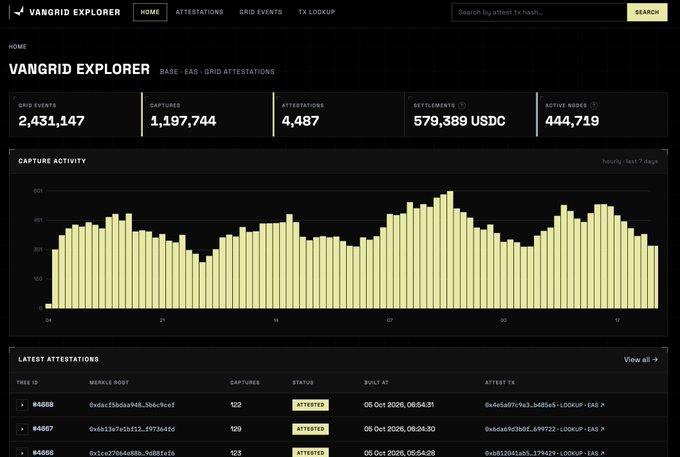Click the Tree ID column header
Image resolution: width=680 pixels, height=457 pixels.
pyautogui.click(x=27, y=382)
